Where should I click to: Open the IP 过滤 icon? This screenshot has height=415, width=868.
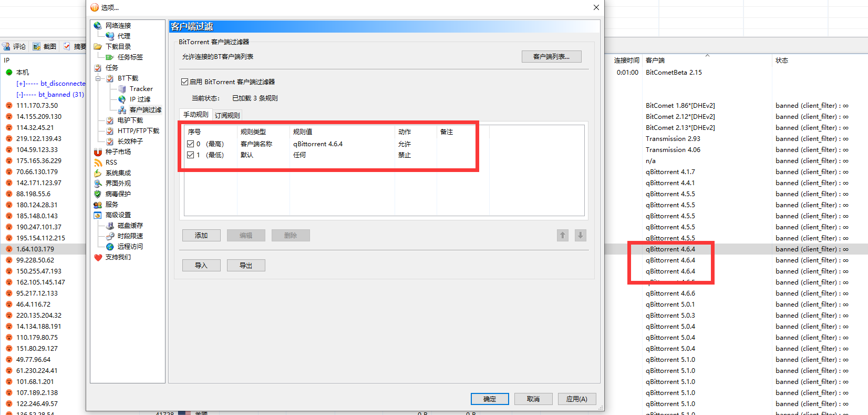tap(122, 99)
